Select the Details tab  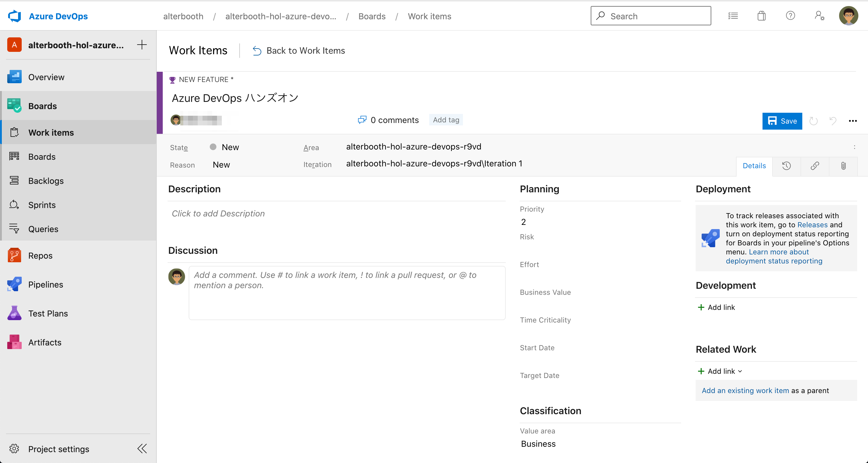[754, 166]
